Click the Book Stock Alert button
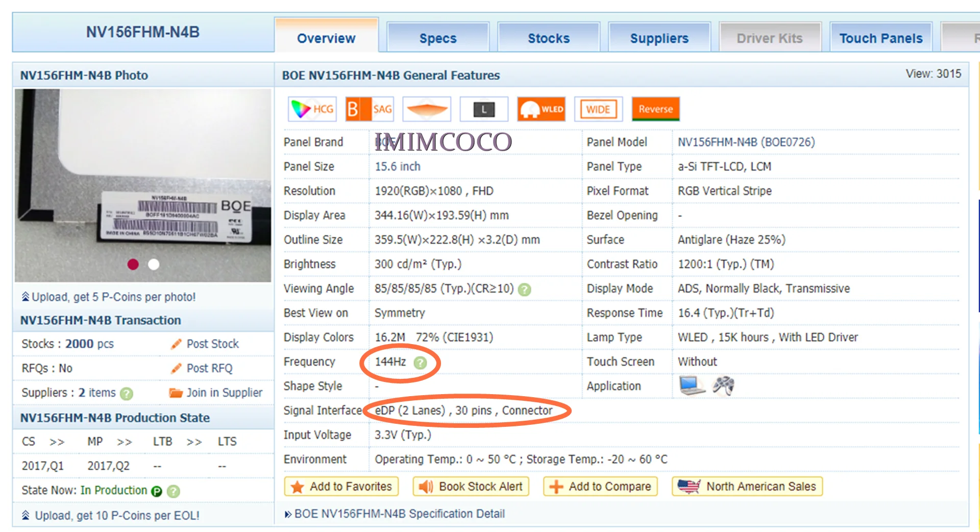Screen dimensions: 980x532 [471, 487]
